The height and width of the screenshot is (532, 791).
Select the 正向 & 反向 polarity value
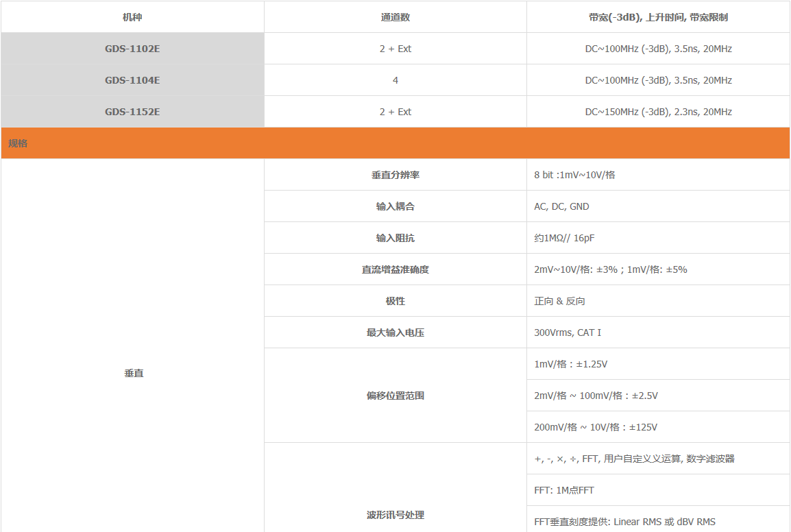point(559,301)
